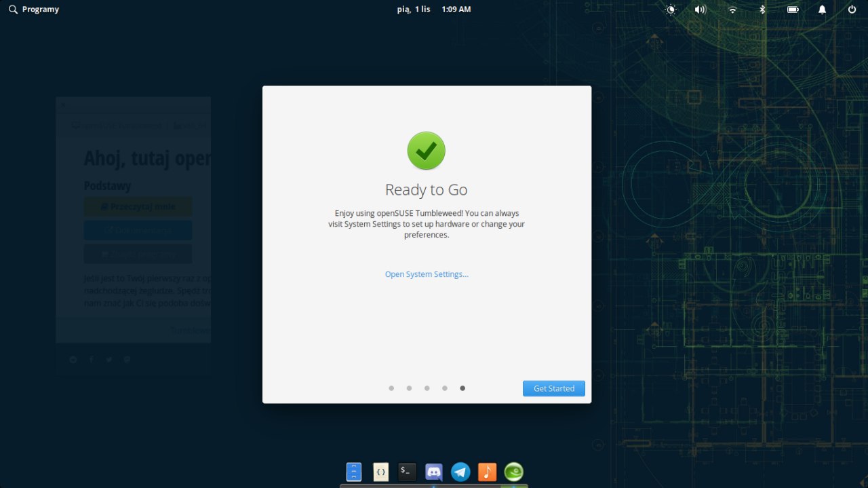
Task: Launch the Code editor from the dock
Action: pyautogui.click(x=381, y=472)
